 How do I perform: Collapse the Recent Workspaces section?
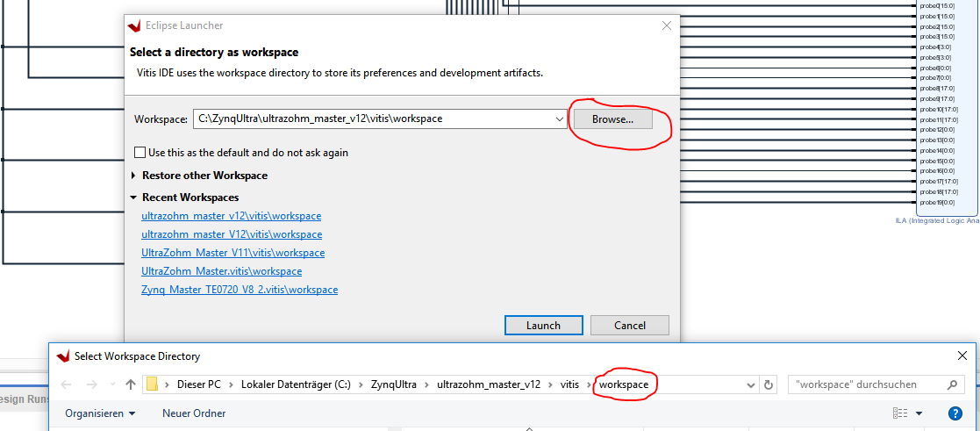tap(134, 198)
